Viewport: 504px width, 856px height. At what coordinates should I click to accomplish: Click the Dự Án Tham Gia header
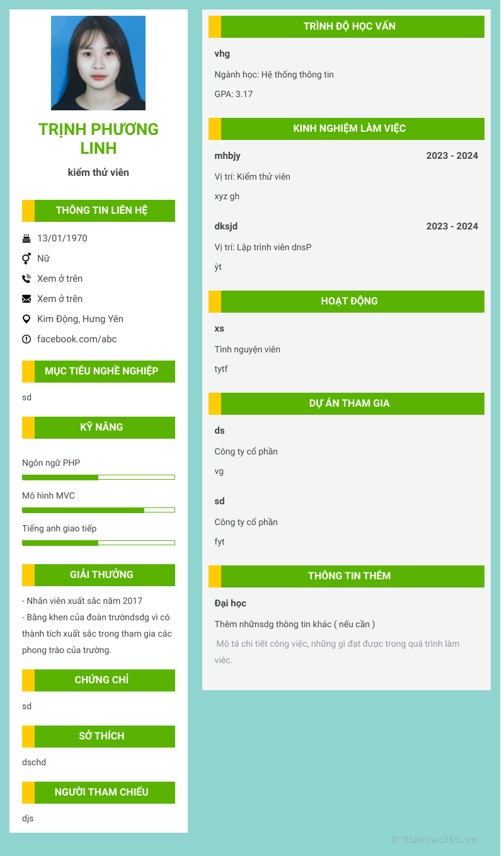[349, 403]
